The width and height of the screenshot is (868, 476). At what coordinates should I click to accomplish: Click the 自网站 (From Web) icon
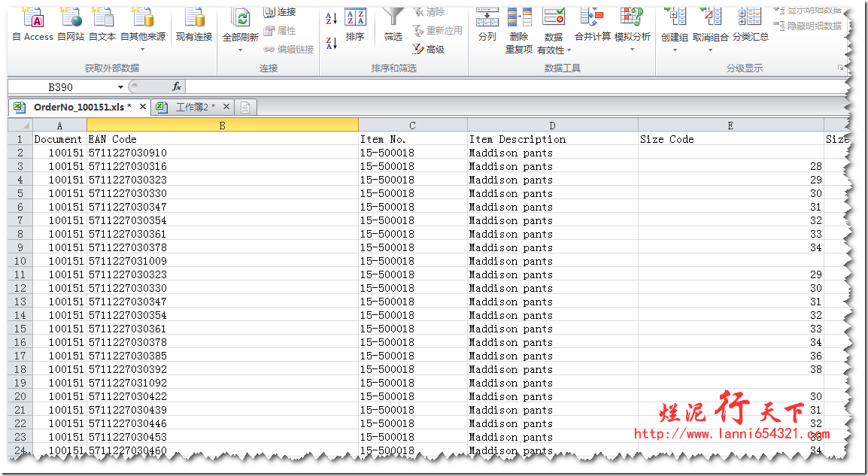[71, 23]
